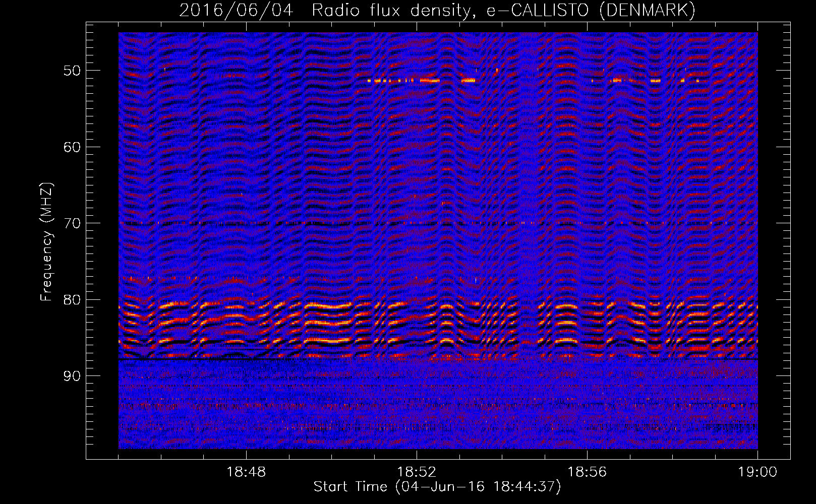Click the '19:00' time tick label
Image resolution: width=816 pixels, height=504 pixels.
pos(757,472)
